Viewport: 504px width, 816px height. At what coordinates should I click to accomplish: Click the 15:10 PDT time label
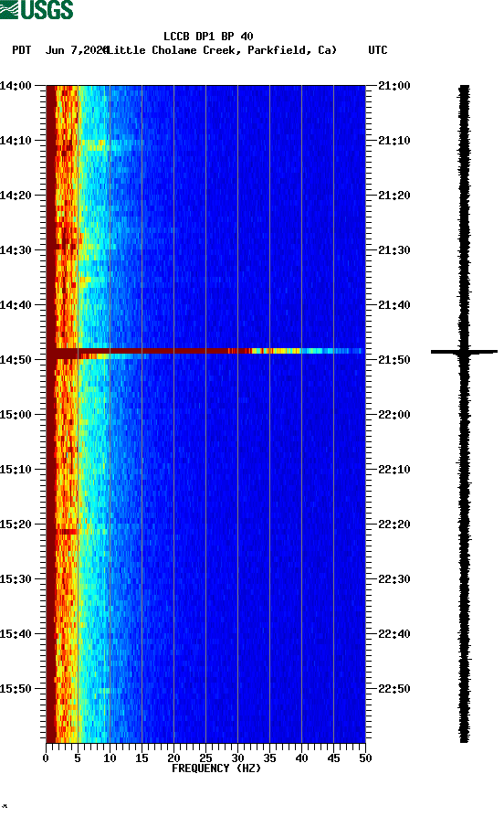click(16, 470)
